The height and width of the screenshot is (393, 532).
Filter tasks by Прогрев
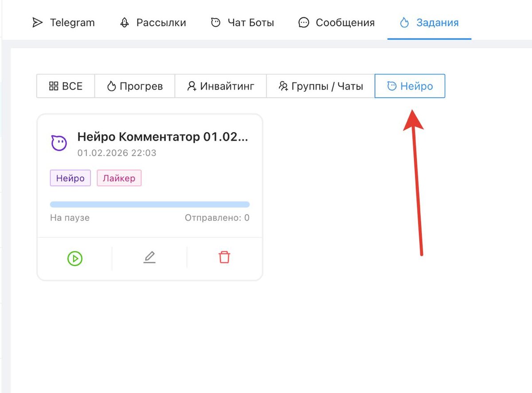(x=135, y=86)
